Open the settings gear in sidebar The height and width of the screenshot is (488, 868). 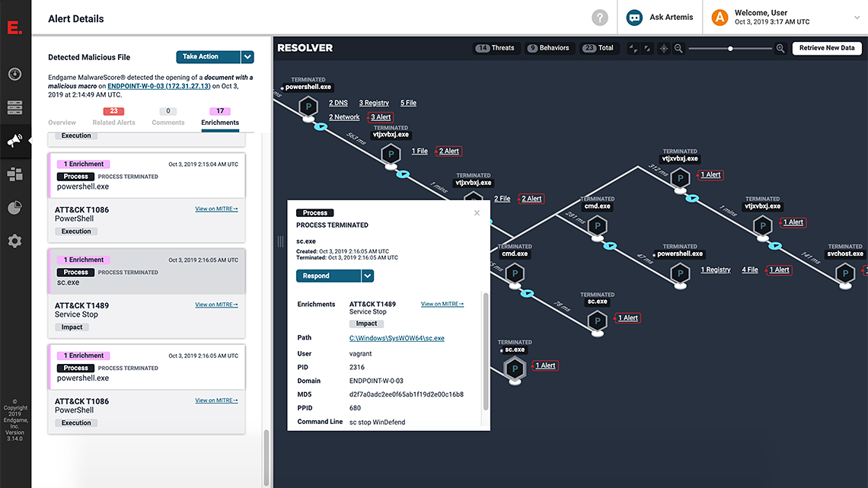coord(15,241)
